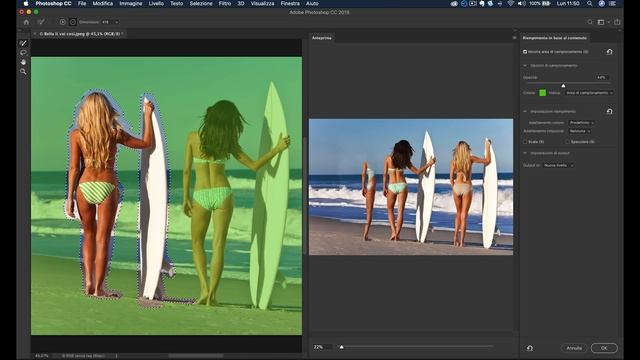
Task: Reset fill settings via Impostazioni riempimento reset icon
Action: [x=609, y=111]
